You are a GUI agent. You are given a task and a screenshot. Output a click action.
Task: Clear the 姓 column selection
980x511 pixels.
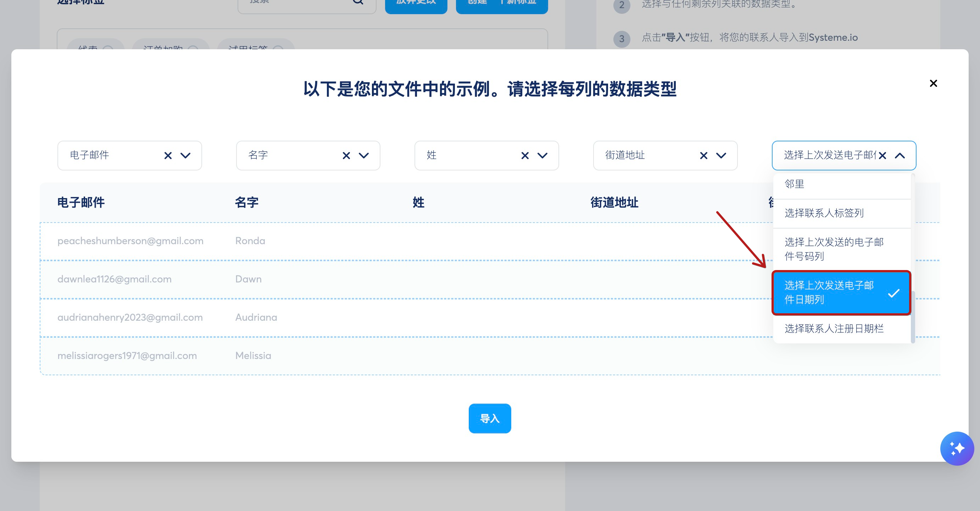click(525, 156)
